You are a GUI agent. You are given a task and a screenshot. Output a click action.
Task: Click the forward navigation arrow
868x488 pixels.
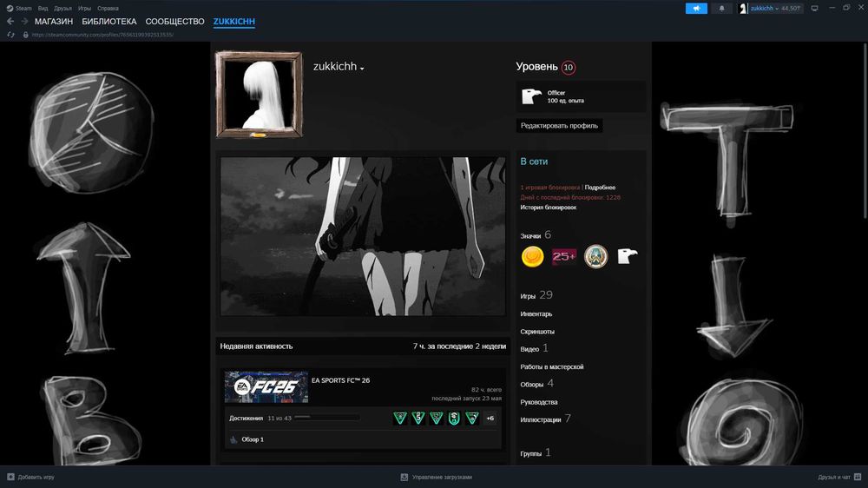click(x=24, y=21)
